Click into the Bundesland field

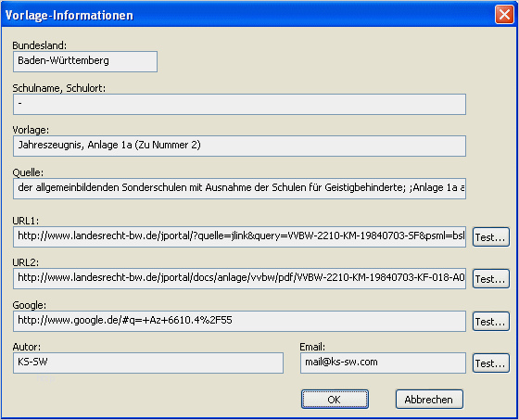point(85,61)
